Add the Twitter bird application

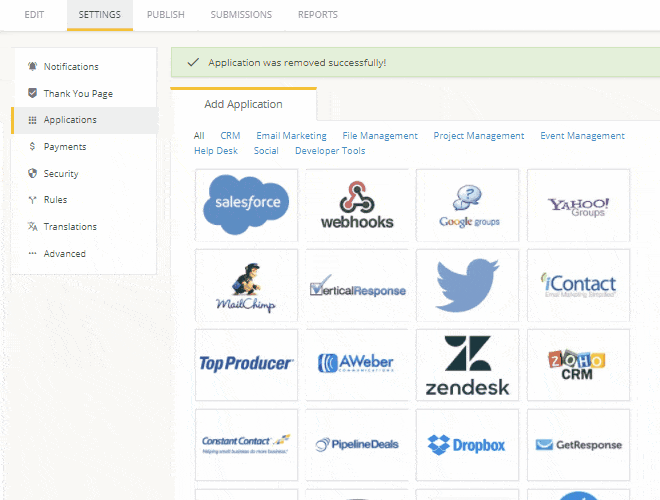[x=468, y=285]
